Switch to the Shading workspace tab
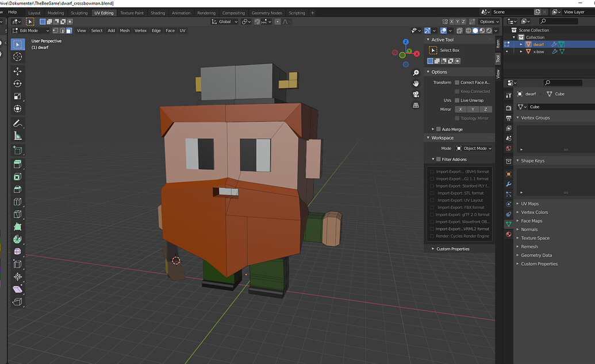The image size is (595, 364). (158, 13)
